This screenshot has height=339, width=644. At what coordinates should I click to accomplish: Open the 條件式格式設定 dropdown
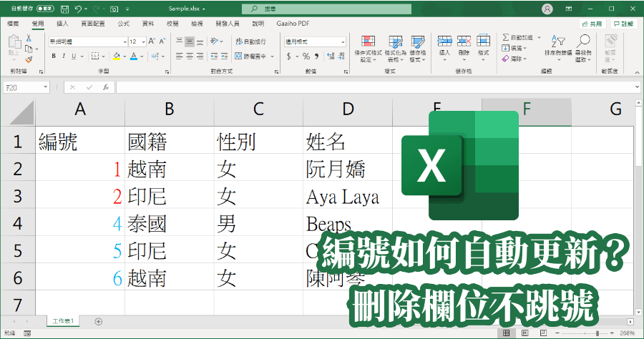pos(368,49)
